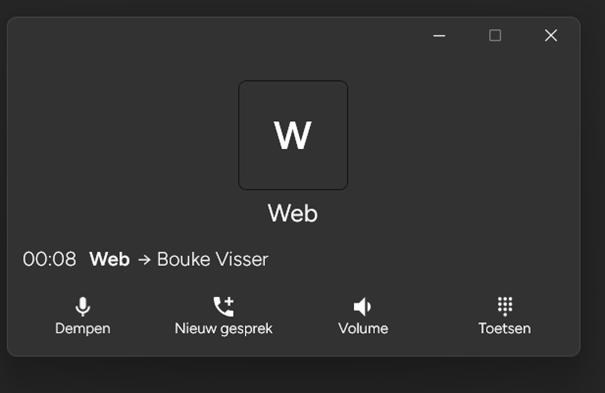Viewport: 605px width, 393px height.
Task: Click the Bouke Visser callee name
Action: [x=213, y=259]
